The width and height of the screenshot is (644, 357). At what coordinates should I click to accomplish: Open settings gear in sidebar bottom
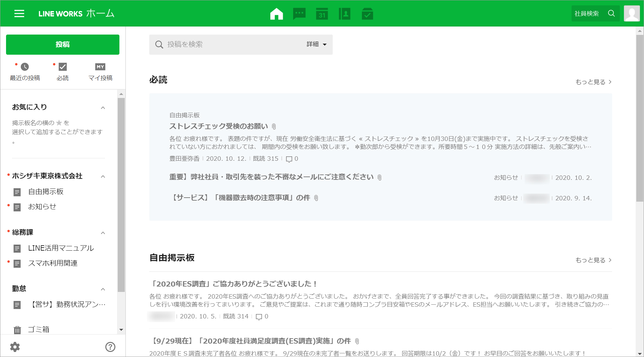click(x=15, y=347)
